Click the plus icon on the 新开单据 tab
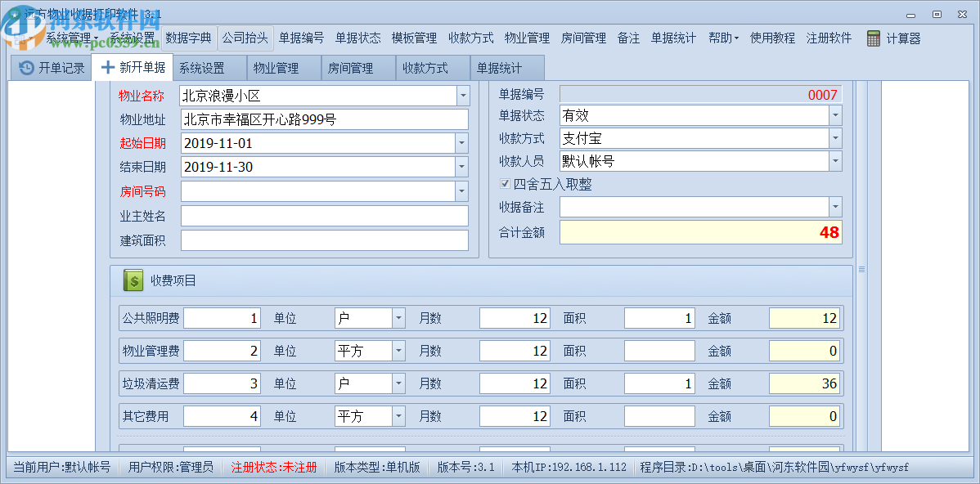Image resolution: width=980 pixels, height=484 pixels. (108, 68)
